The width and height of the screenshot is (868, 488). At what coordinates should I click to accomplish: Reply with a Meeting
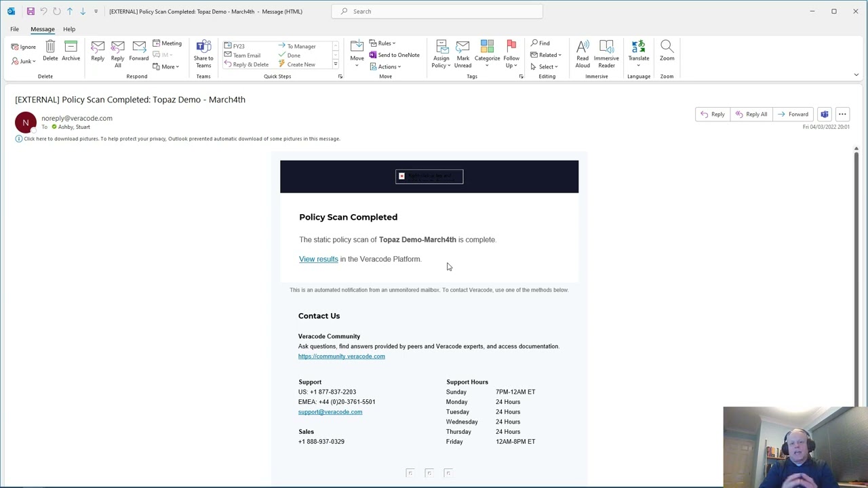167,43
